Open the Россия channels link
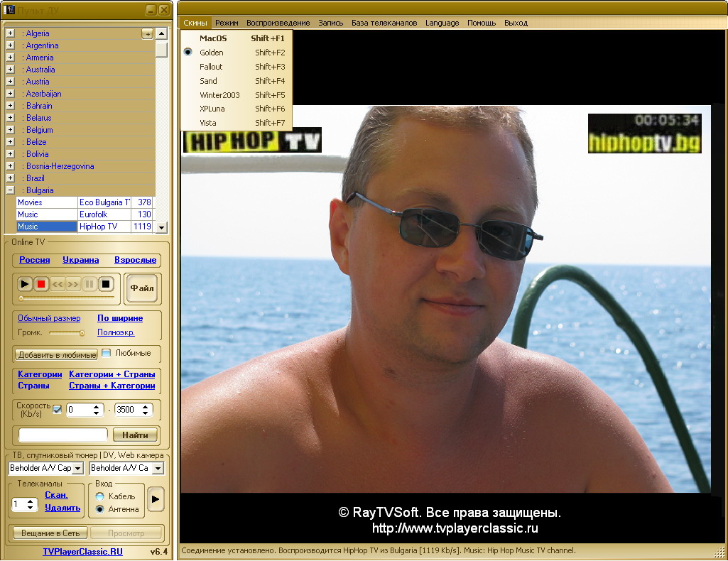 tap(34, 260)
